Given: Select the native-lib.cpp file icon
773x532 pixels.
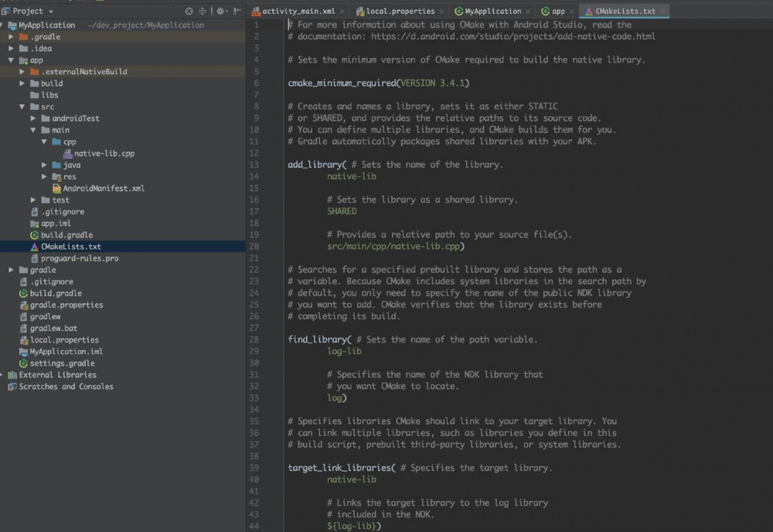Looking at the screenshot, I should pos(68,153).
